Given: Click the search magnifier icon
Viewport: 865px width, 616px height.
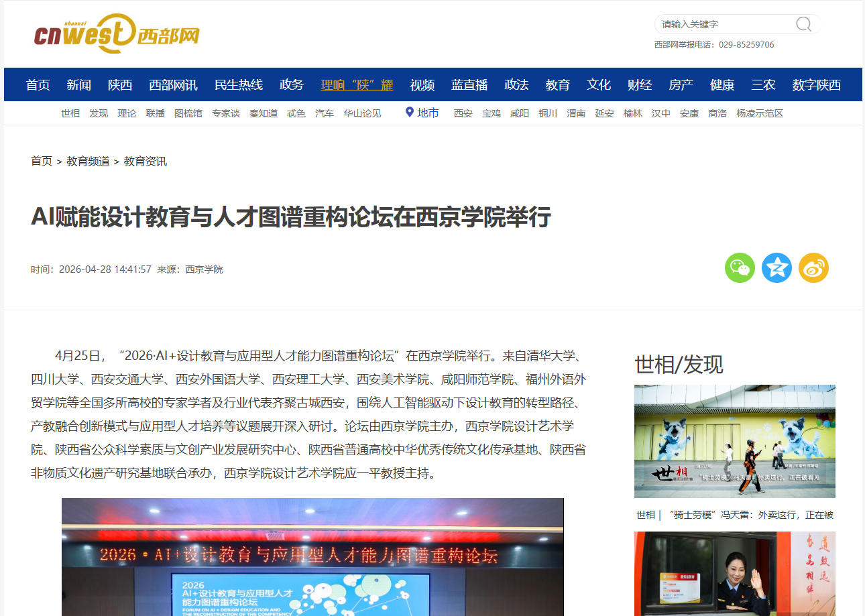Looking at the screenshot, I should click(x=803, y=24).
